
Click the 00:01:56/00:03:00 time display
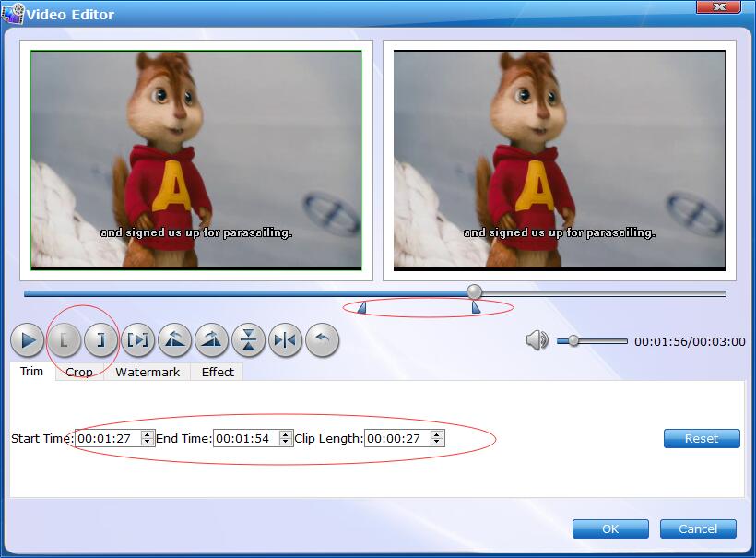[690, 341]
